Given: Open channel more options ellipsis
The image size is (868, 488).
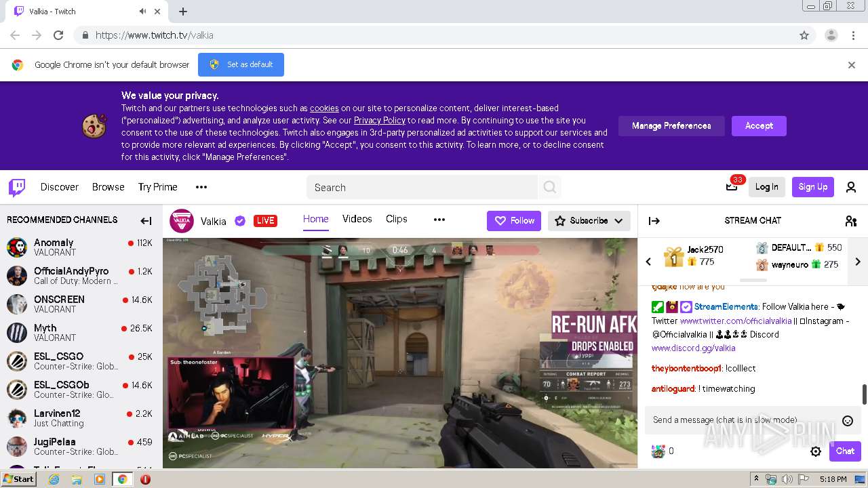Looking at the screenshot, I should [439, 220].
